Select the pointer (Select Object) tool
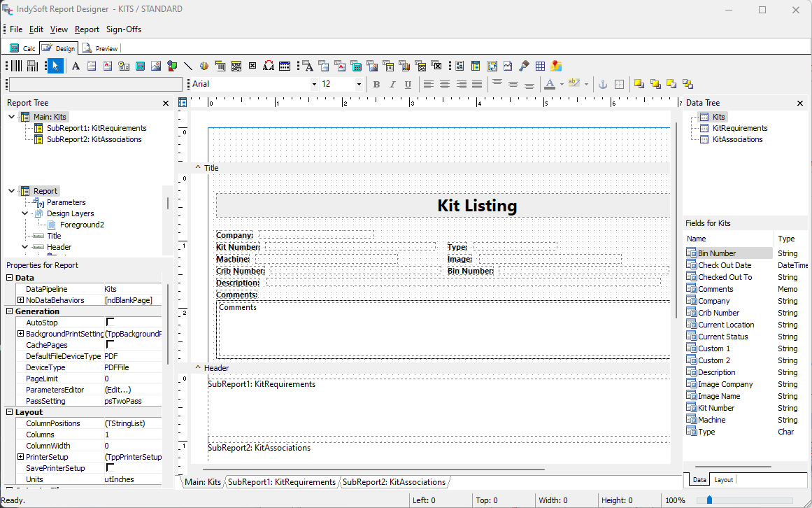The width and height of the screenshot is (812, 508). pyautogui.click(x=55, y=66)
